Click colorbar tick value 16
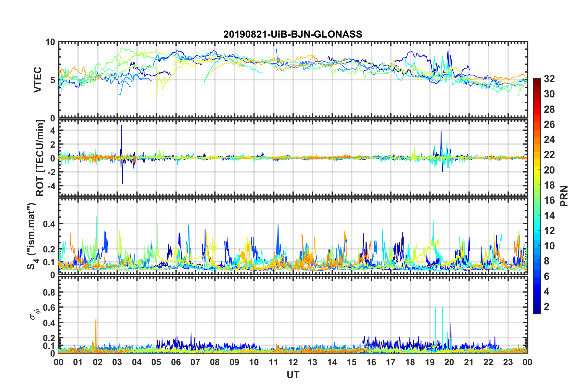The width and height of the screenshot is (586, 392). 549,200
